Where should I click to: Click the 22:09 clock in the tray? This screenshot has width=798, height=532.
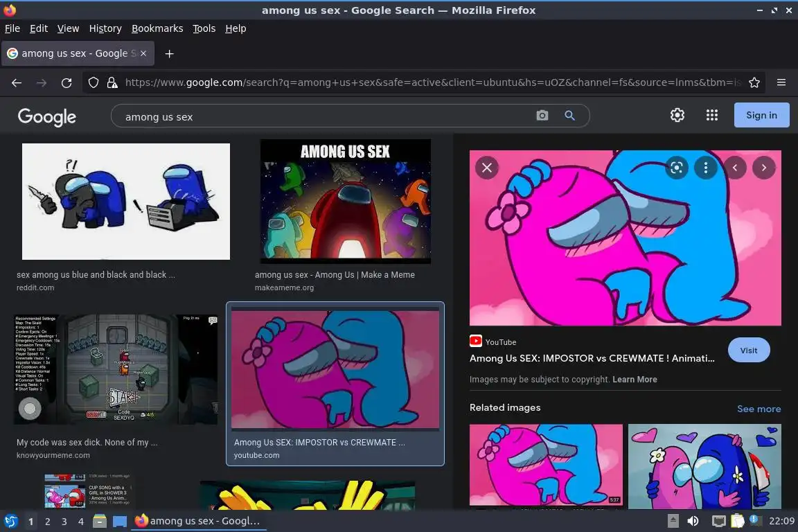pos(781,521)
